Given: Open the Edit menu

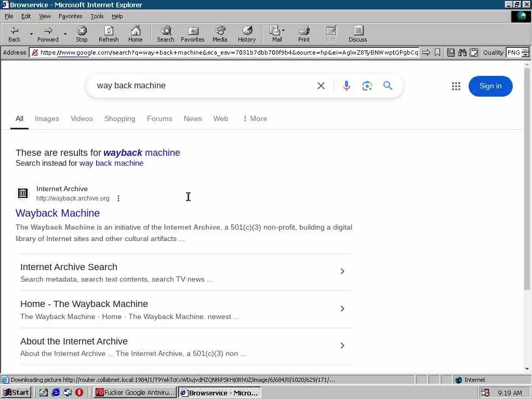Looking at the screenshot, I should tap(26, 16).
